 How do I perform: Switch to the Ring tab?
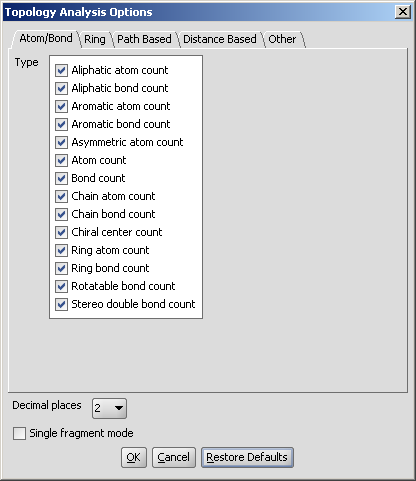click(95, 39)
